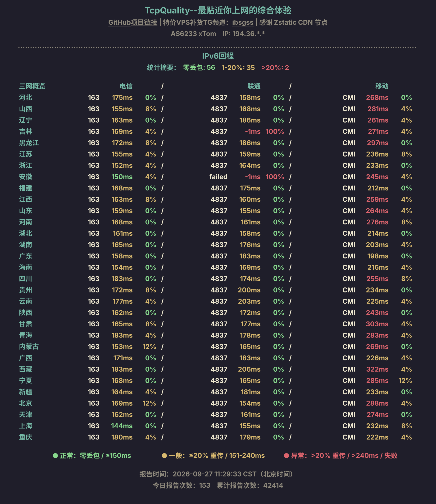Click the green 正常 legend dot

point(55,456)
